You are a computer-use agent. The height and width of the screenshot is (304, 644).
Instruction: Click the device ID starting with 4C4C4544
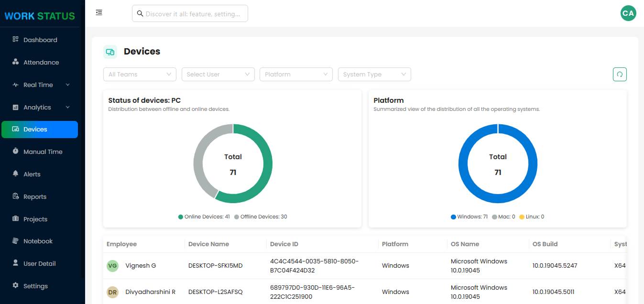[x=315, y=266]
